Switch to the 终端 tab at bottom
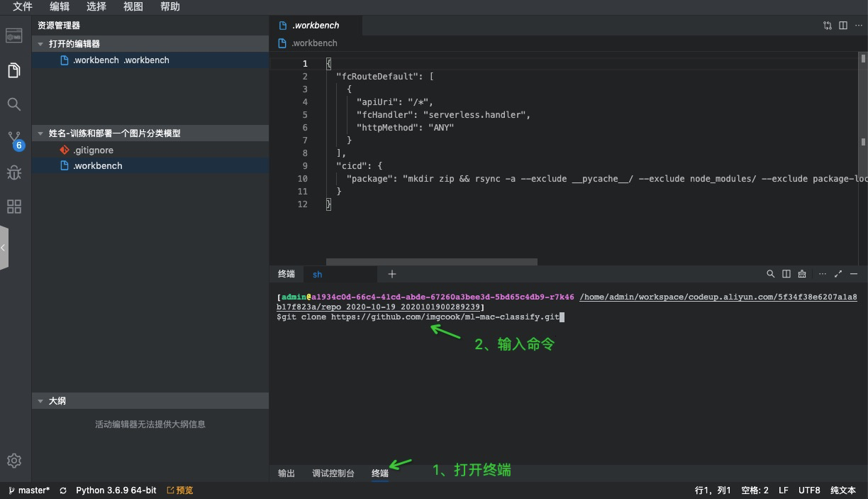This screenshot has height=499, width=868. 380,473
